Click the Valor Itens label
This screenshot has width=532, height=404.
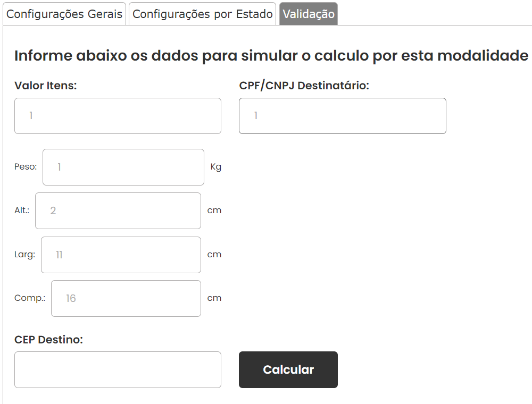pos(45,86)
